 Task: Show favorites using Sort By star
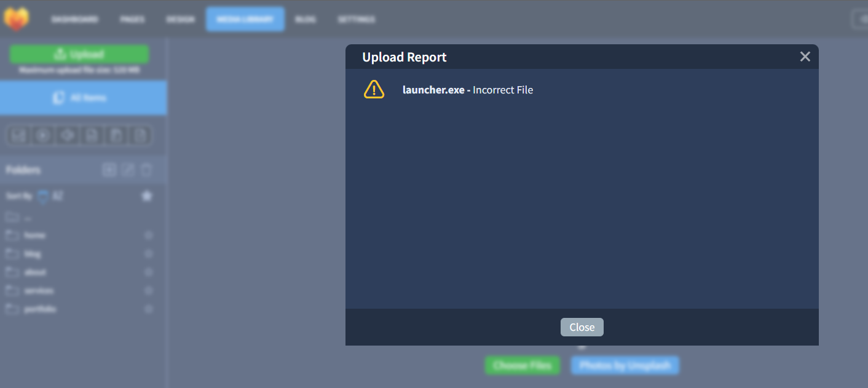pyautogui.click(x=146, y=196)
